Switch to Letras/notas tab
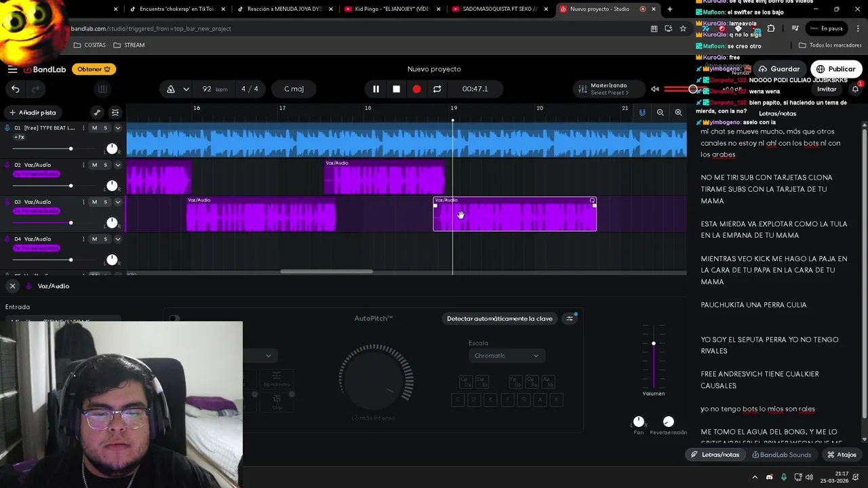Screen dimensions: 868x488 tap(715, 455)
